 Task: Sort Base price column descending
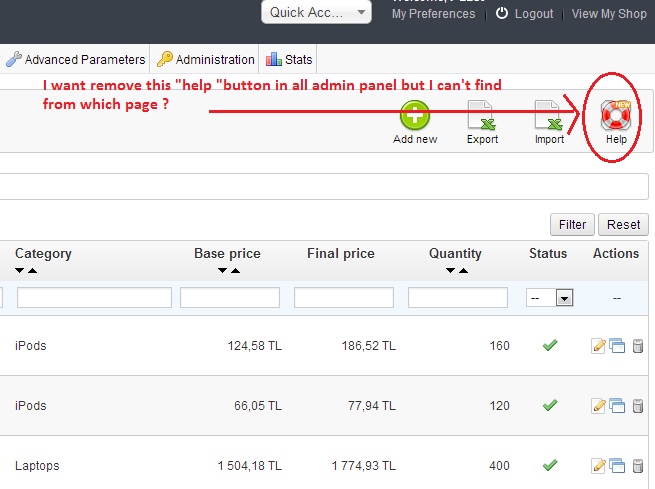tap(222, 271)
